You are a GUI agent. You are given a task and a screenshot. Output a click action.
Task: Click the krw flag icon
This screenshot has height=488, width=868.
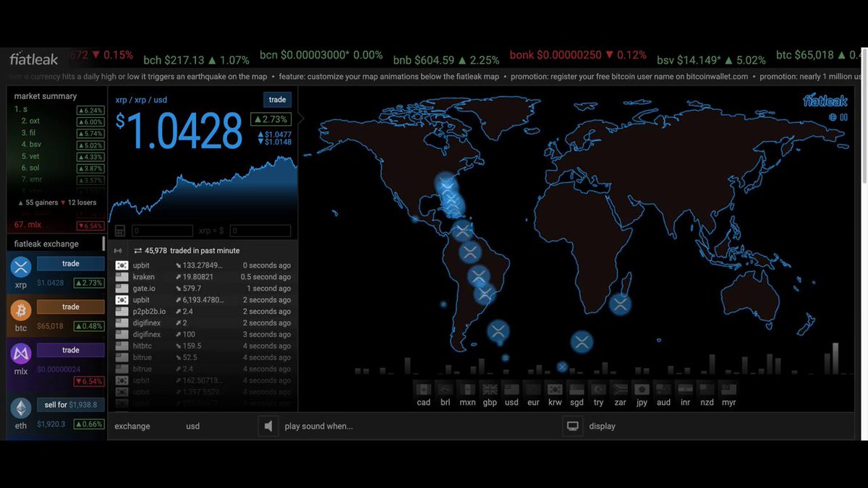point(555,389)
